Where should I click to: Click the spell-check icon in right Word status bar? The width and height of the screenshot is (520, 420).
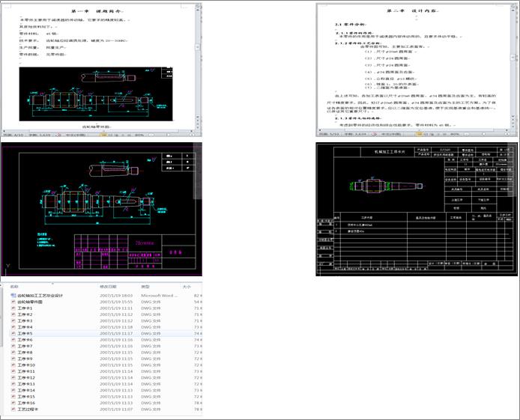tap(375, 134)
